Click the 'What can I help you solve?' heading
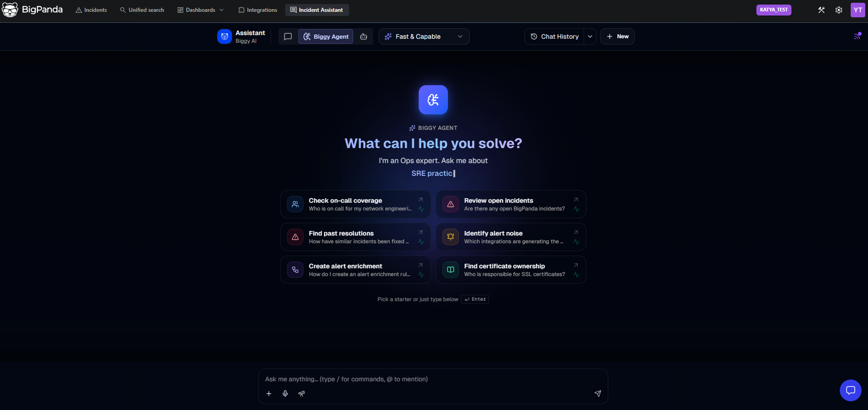868x410 pixels. pos(433,143)
